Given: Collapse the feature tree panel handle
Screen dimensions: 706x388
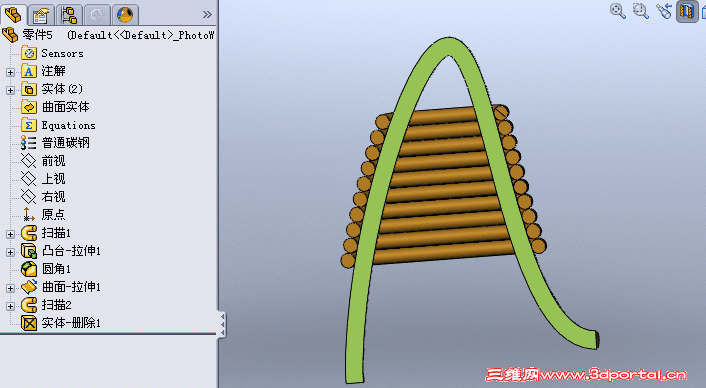Looking at the screenshot, I should pos(222,324).
